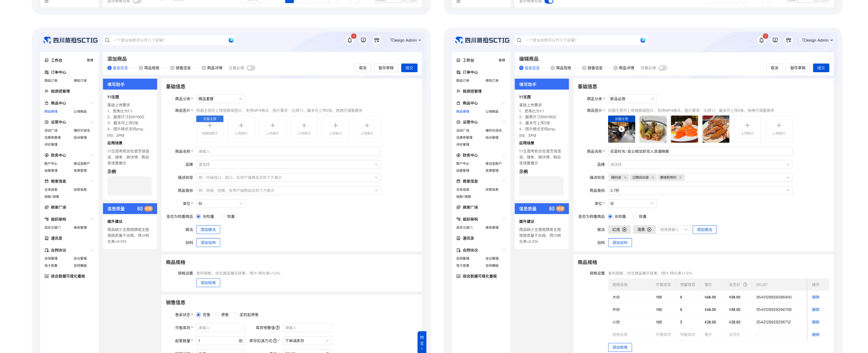Click the help icon beside 会员价 column

tap(745, 285)
